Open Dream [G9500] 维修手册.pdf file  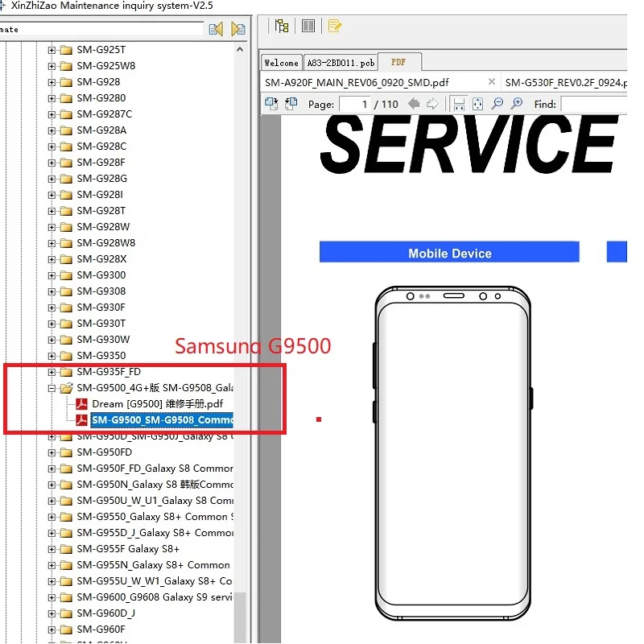(x=157, y=404)
